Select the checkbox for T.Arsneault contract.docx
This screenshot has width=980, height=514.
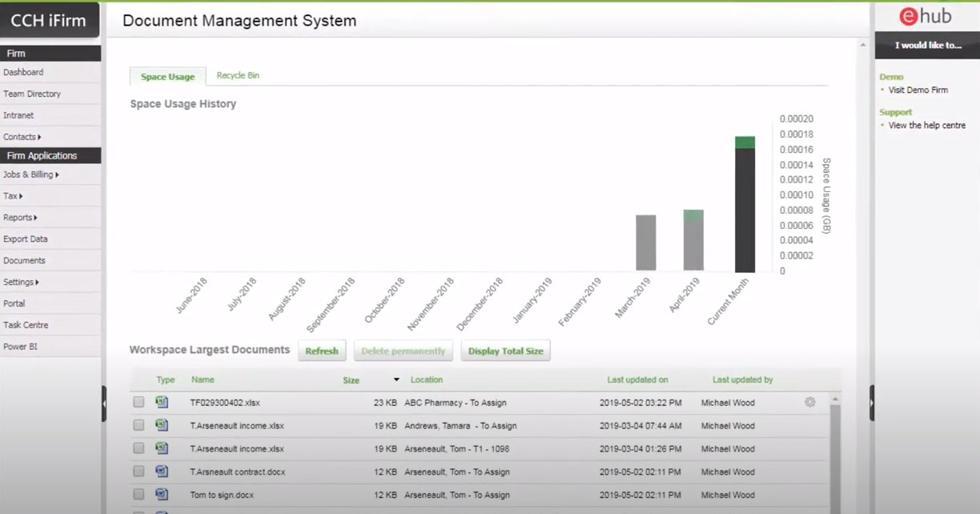pyautogui.click(x=138, y=472)
